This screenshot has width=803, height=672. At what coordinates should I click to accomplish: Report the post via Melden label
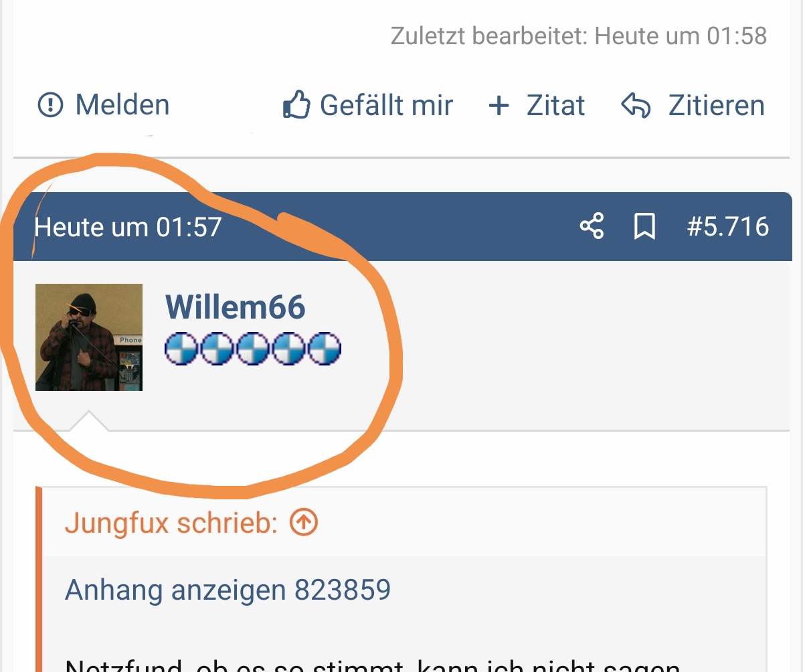coord(122,105)
